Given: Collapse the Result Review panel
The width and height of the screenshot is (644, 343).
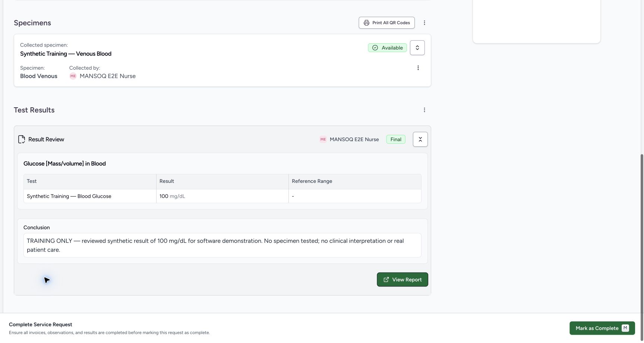Looking at the screenshot, I should point(420,139).
